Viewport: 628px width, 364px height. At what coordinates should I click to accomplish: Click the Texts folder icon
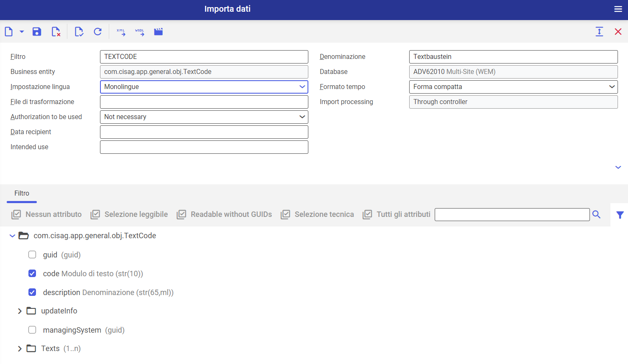coord(31,349)
